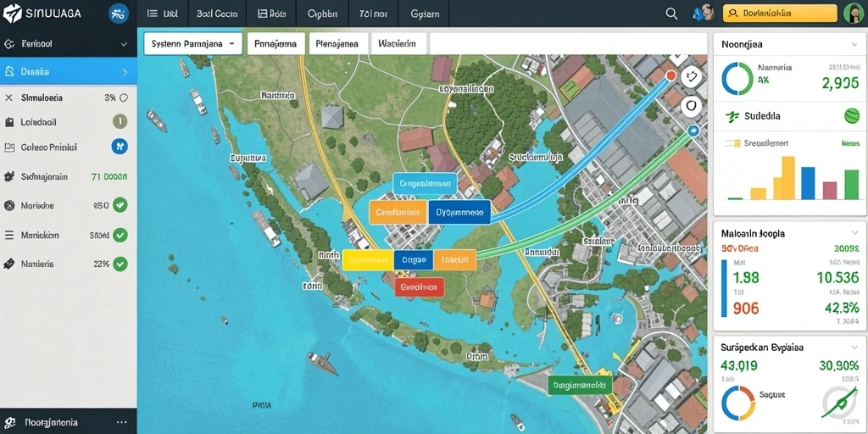This screenshot has height=434, width=868.
Task: Toggle the green checkmark on Manickom row
Action: (120, 236)
